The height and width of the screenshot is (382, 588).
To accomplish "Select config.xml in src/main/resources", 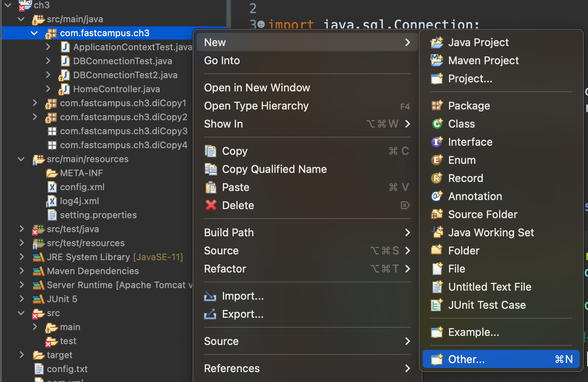I will tap(82, 187).
